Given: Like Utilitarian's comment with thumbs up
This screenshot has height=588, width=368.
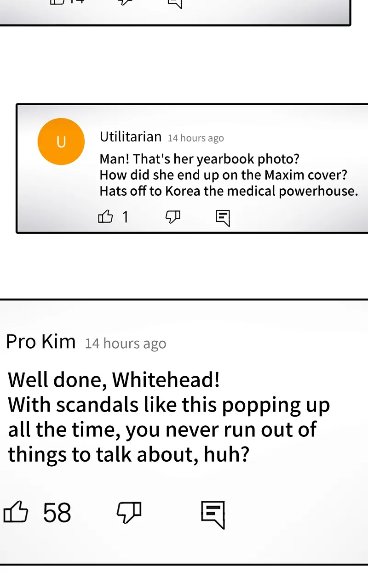Looking at the screenshot, I should point(105,216).
